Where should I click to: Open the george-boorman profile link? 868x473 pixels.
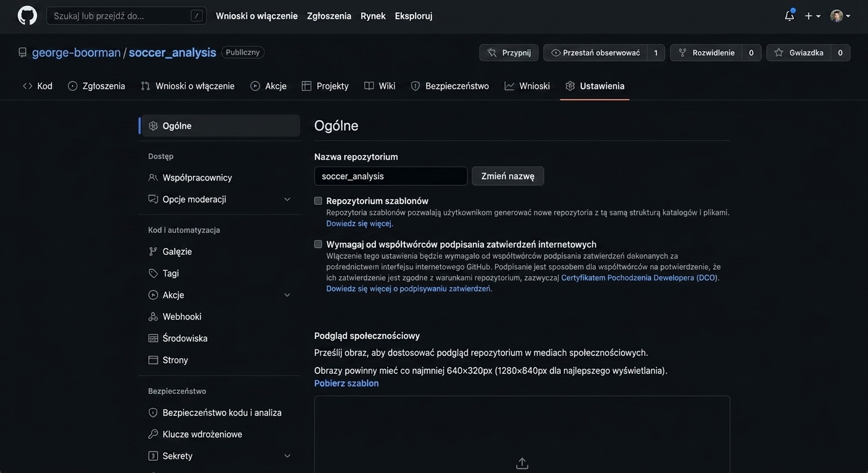[76, 52]
